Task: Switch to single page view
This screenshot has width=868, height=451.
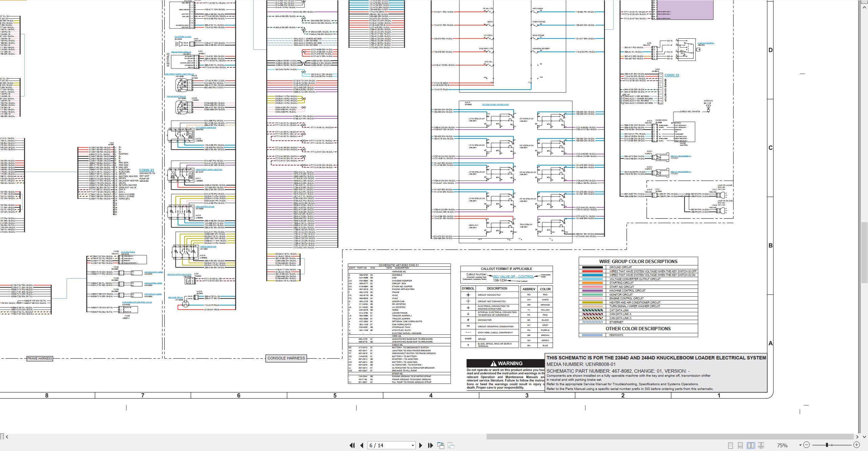Action: [730, 445]
